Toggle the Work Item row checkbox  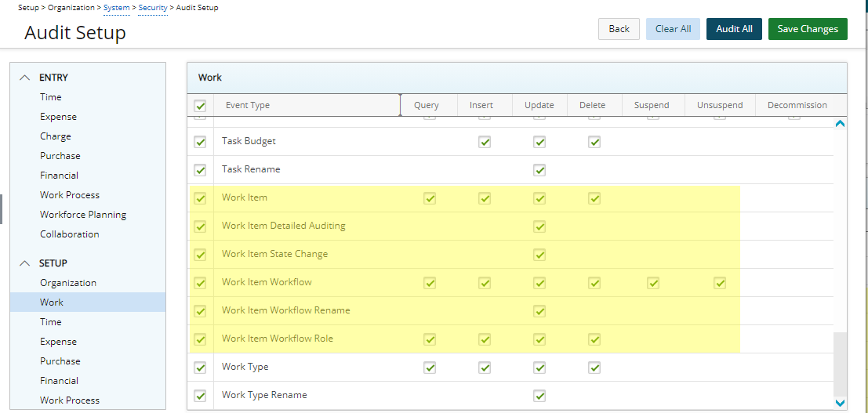pos(201,198)
